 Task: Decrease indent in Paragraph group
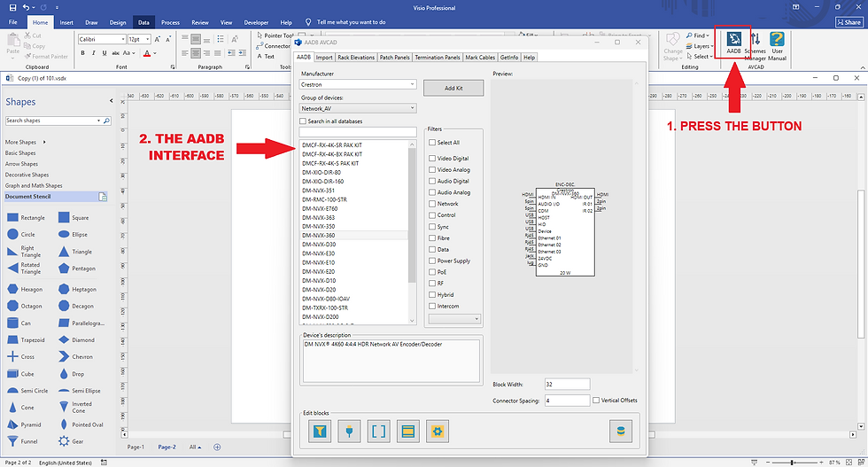[x=231, y=53]
